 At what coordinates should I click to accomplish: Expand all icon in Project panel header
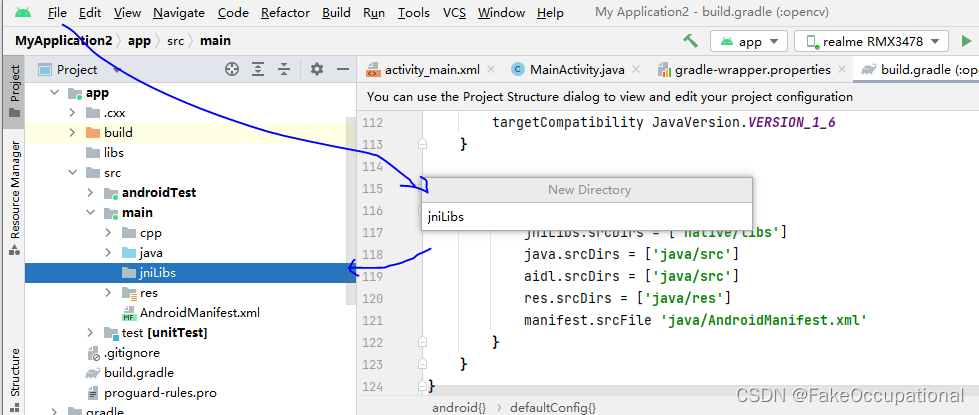point(258,69)
